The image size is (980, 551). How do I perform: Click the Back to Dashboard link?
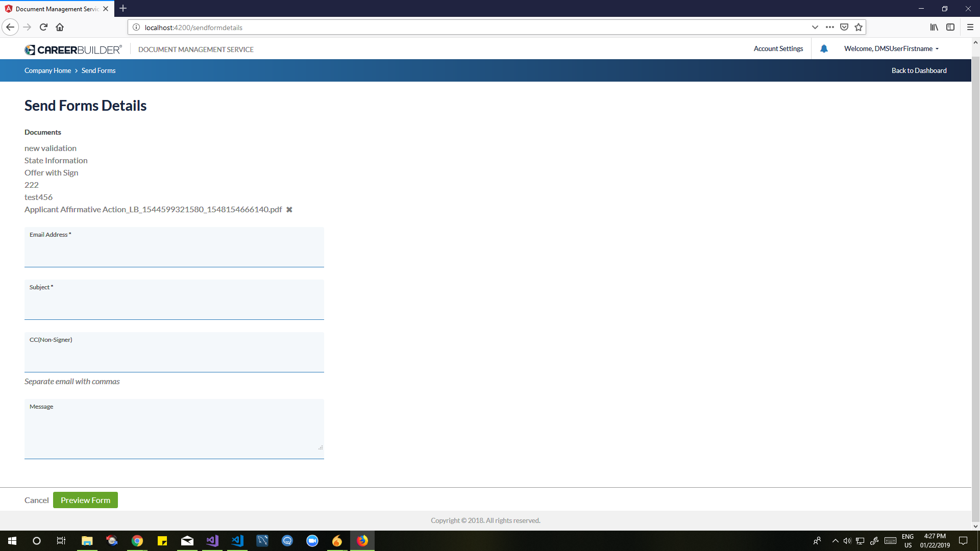[919, 71]
